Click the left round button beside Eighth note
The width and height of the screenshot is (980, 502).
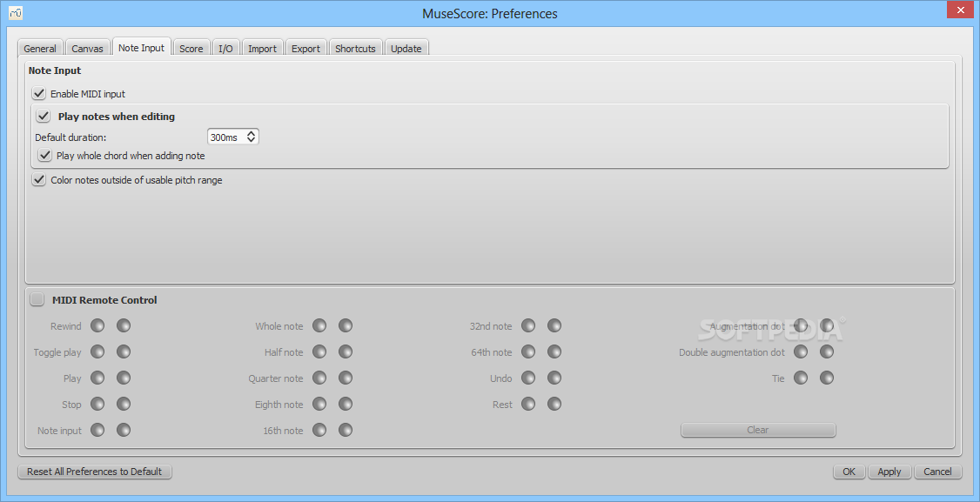point(319,404)
